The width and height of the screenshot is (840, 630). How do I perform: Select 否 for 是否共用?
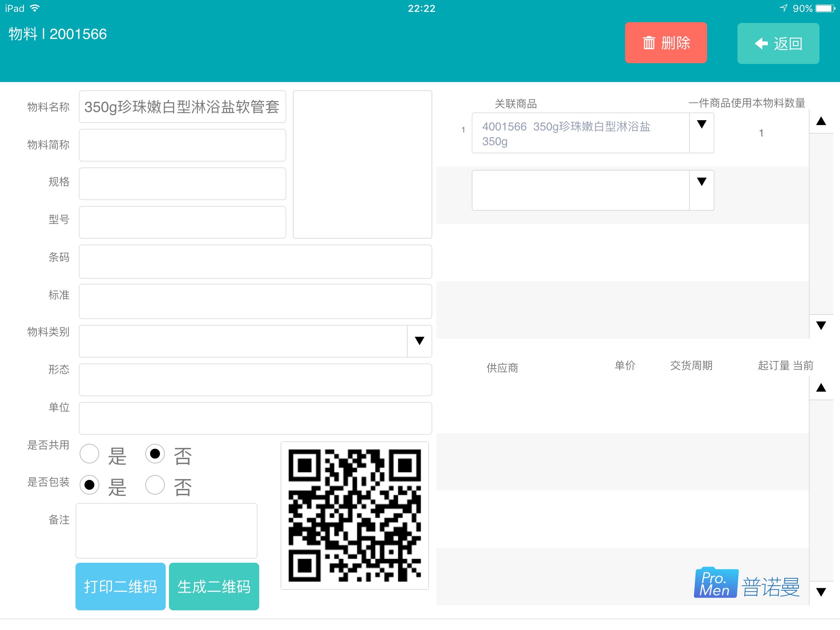pos(155,454)
